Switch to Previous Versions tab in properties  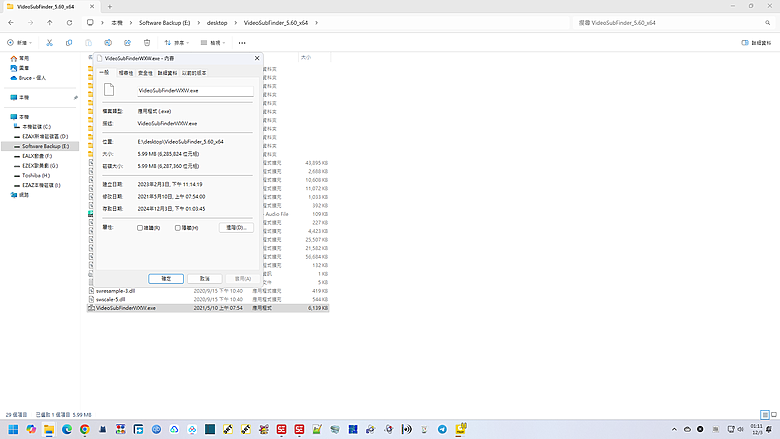[194, 73]
